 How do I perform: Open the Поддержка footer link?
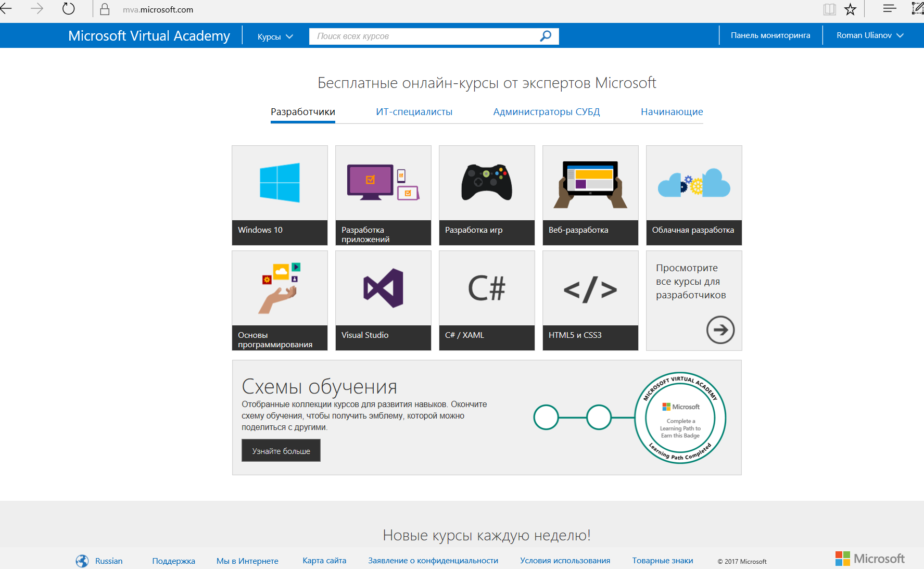click(x=173, y=561)
